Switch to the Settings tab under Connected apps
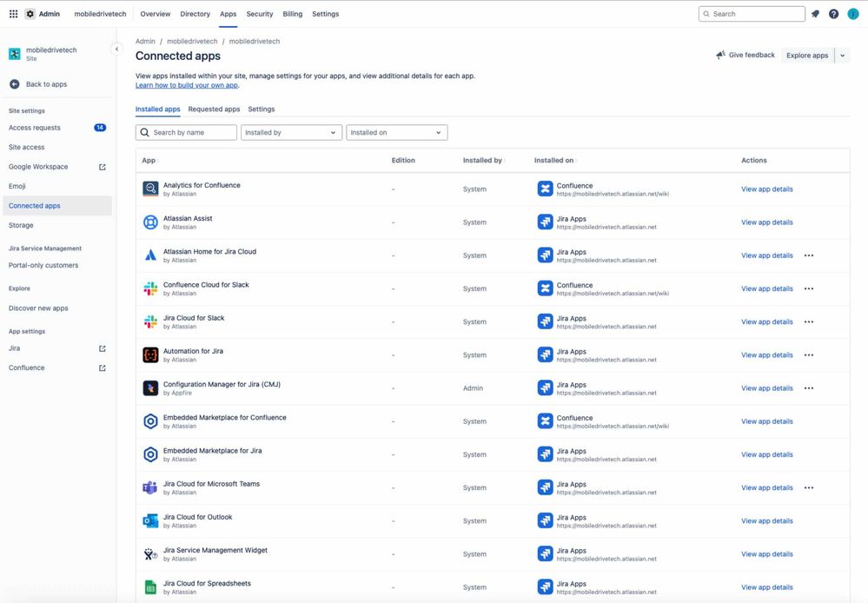Screen dimensions: 868x603 pos(262,109)
